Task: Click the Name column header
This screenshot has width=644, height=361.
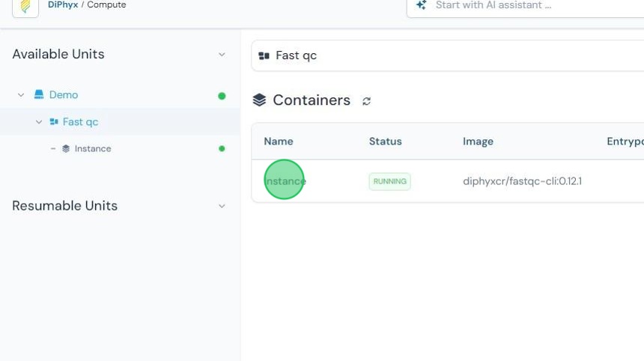Action: click(279, 142)
